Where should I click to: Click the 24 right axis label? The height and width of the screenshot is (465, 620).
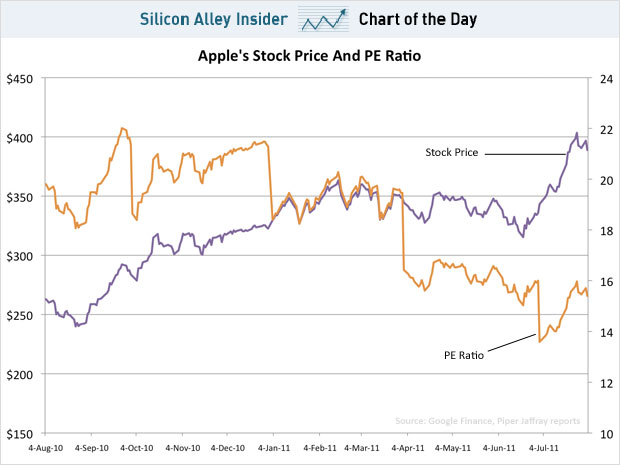[606, 79]
